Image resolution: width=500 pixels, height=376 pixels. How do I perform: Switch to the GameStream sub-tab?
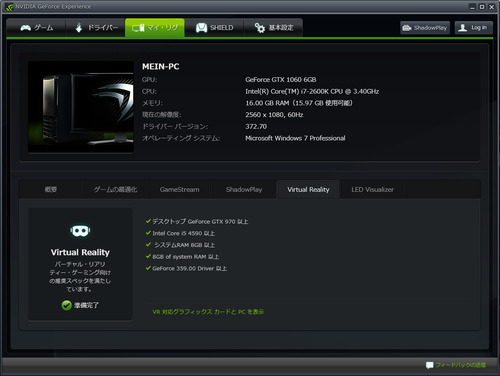point(179,190)
